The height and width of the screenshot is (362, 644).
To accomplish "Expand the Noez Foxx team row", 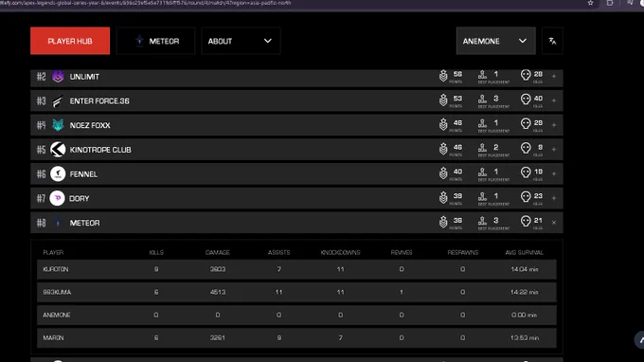I will 554,125.
